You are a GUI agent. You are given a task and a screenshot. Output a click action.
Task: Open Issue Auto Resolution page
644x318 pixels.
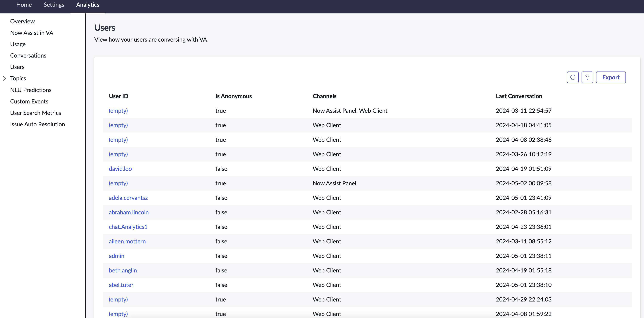coord(38,124)
